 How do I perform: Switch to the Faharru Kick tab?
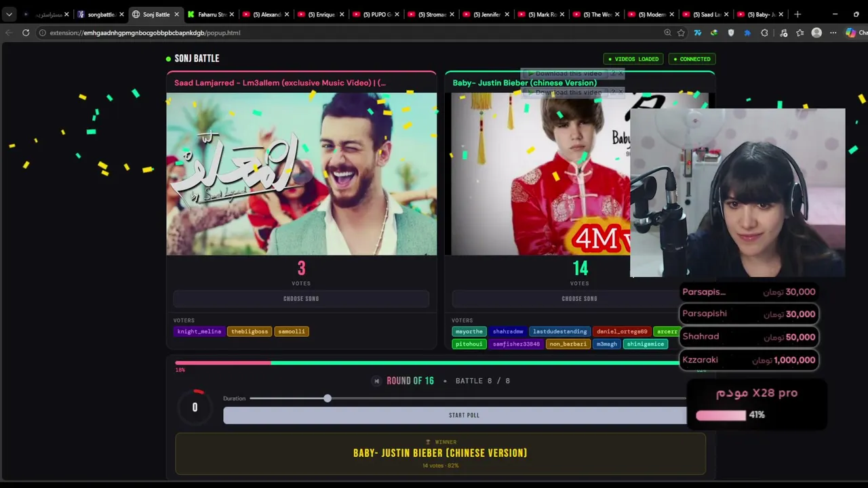pyautogui.click(x=210, y=14)
